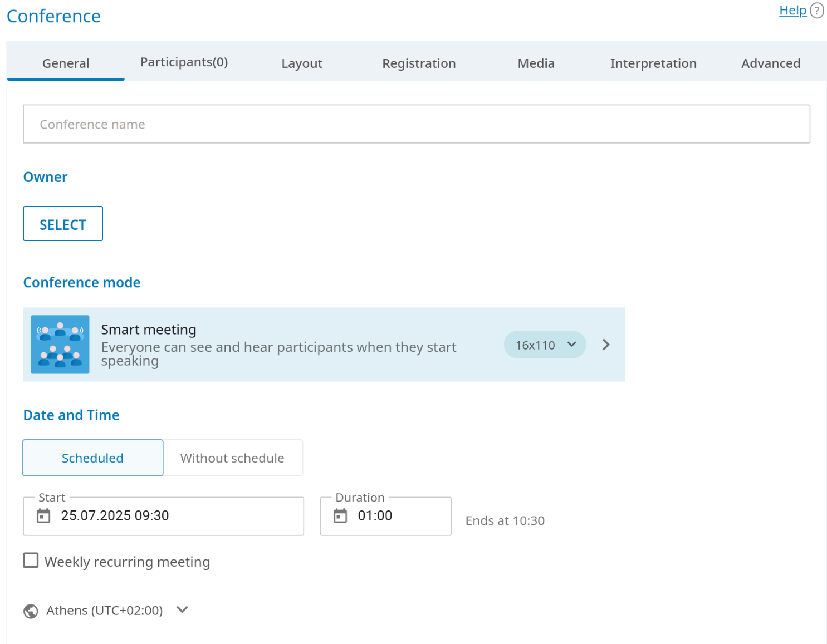
Task: Click the globe time zone icon
Action: (x=31, y=611)
